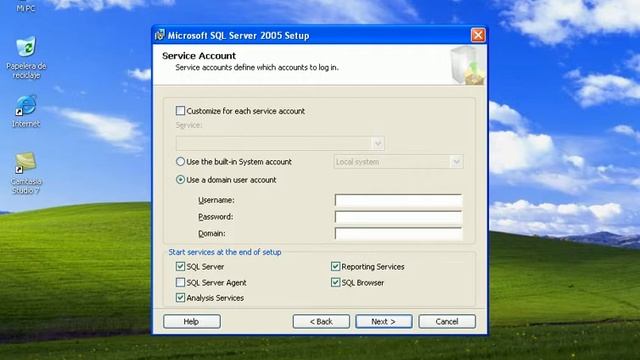The width and height of the screenshot is (640, 360).
Task: Click the Domain input field
Action: coord(398,233)
